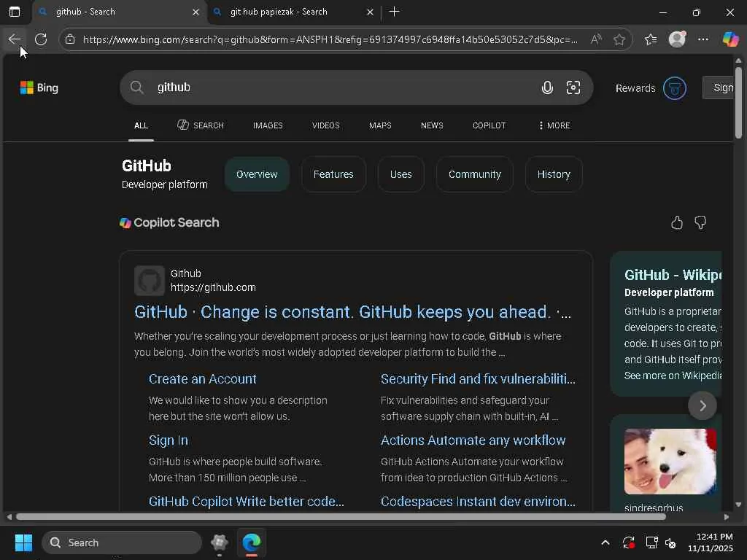
Task: Open the Copilot sidebar icon
Action: click(730, 39)
